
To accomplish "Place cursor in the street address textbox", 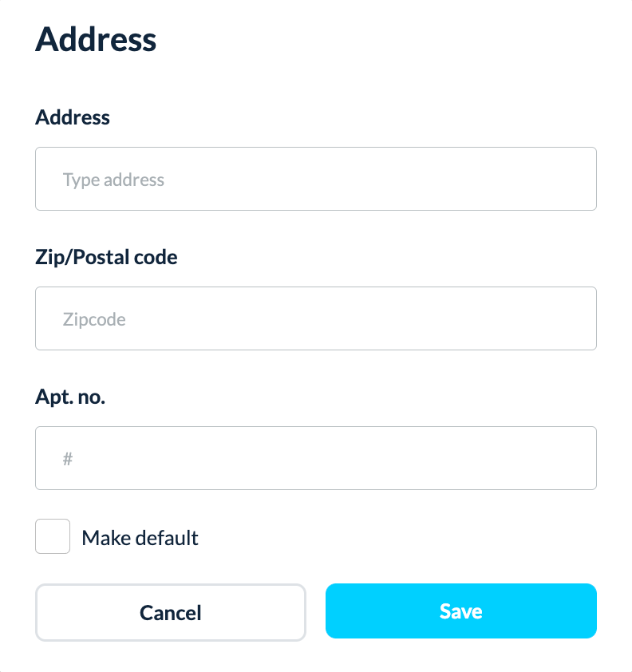I will coord(315,179).
